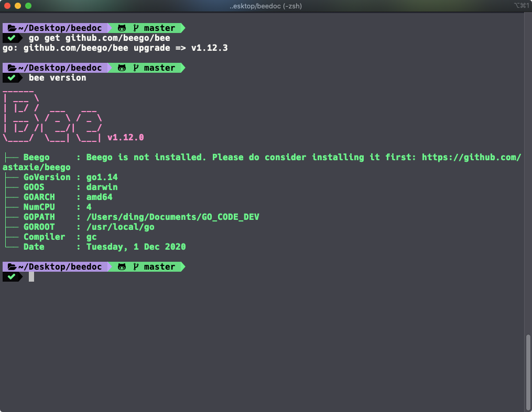
Task: Click the 'Compiler' label
Action: pyautogui.click(x=45, y=237)
